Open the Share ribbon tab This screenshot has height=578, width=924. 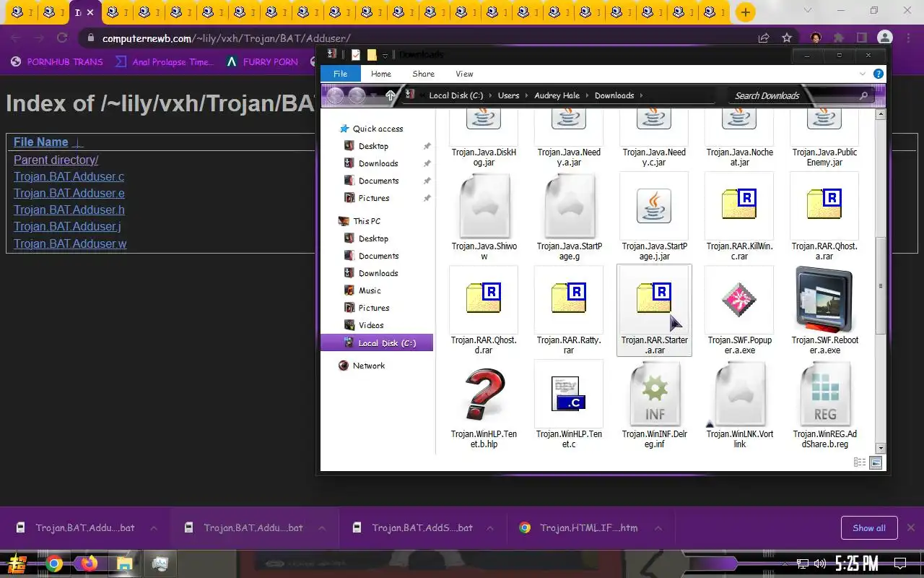[424, 74]
